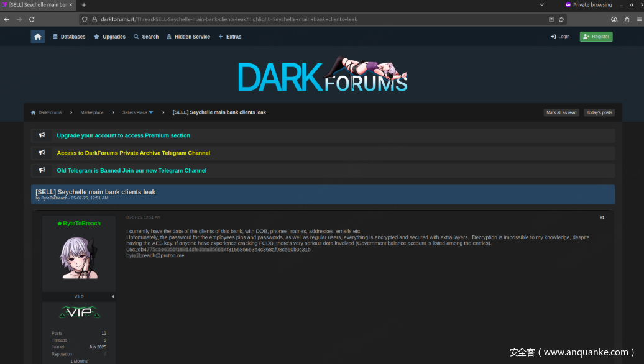The image size is (644, 364).
Task: Click the forum home icon
Action: tap(38, 37)
